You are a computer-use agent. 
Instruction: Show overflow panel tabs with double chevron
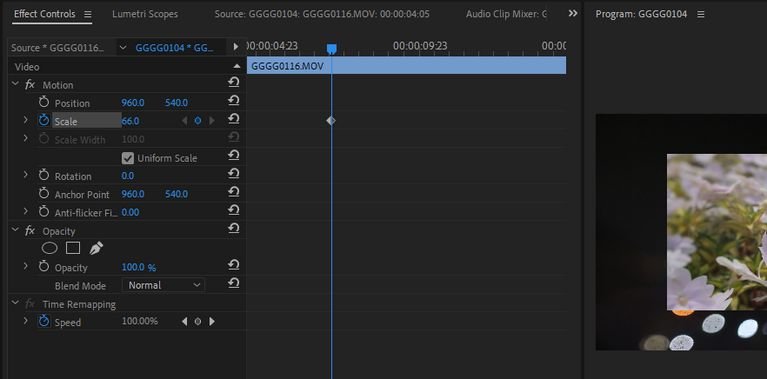click(572, 14)
